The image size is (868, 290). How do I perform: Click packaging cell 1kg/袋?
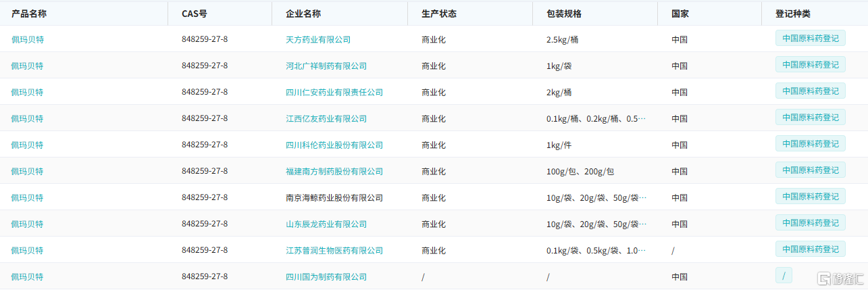click(560, 66)
